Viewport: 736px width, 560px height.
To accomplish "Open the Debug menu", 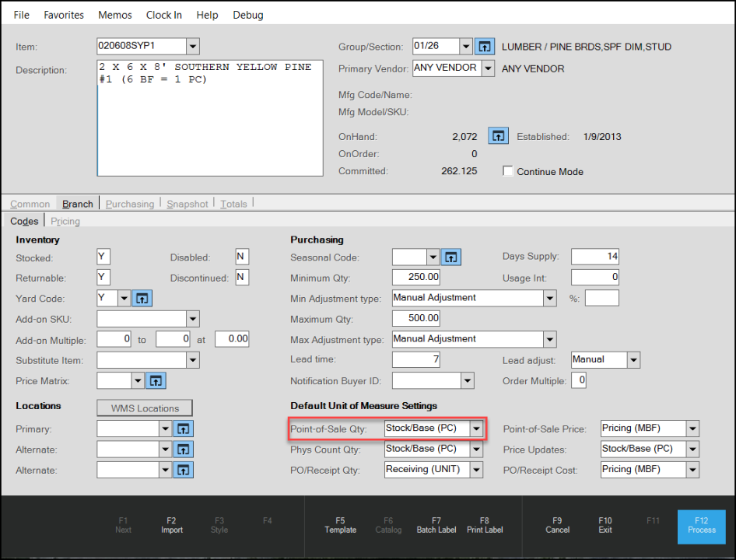I will [248, 15].
